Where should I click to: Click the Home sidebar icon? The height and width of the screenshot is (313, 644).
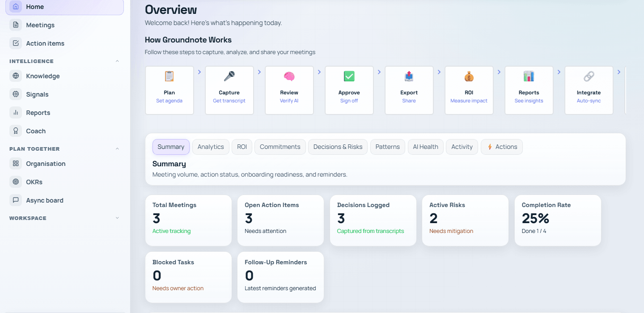coord(16,7)
